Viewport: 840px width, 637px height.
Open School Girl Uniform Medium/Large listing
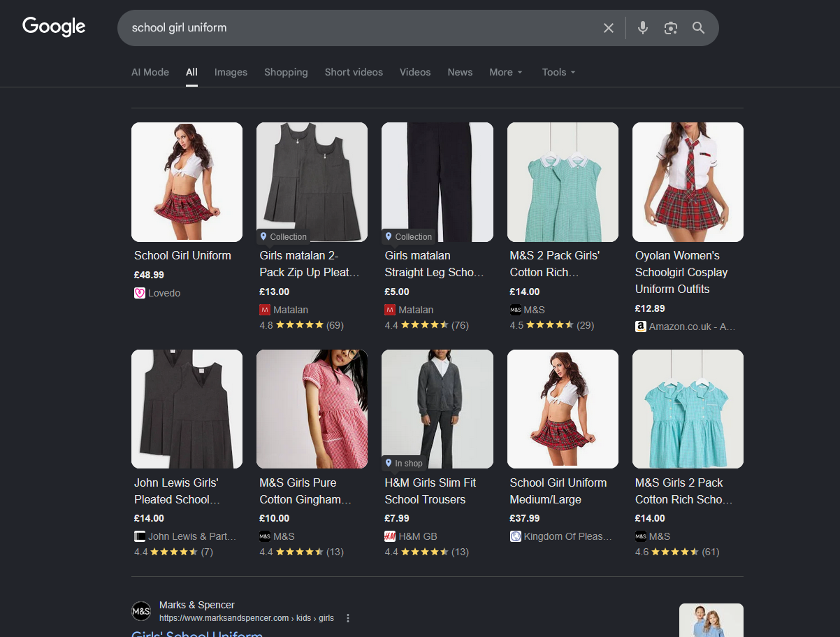(558, 491)
